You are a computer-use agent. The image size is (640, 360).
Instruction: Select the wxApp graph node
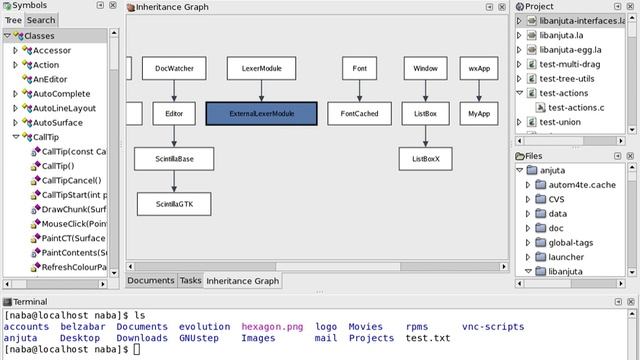(479, 68)
